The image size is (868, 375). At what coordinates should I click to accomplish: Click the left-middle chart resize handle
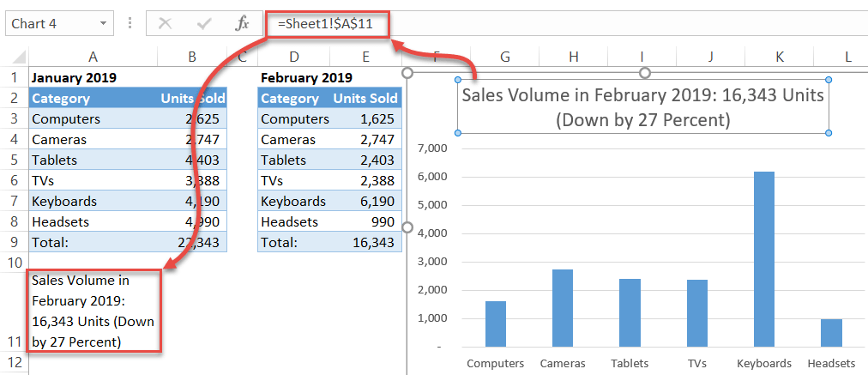pos(408,227)
